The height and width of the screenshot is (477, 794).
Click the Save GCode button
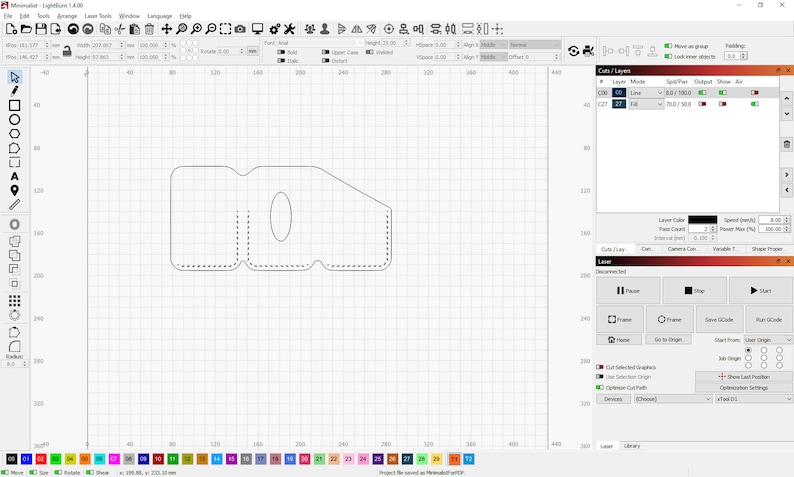coord(719,320)
